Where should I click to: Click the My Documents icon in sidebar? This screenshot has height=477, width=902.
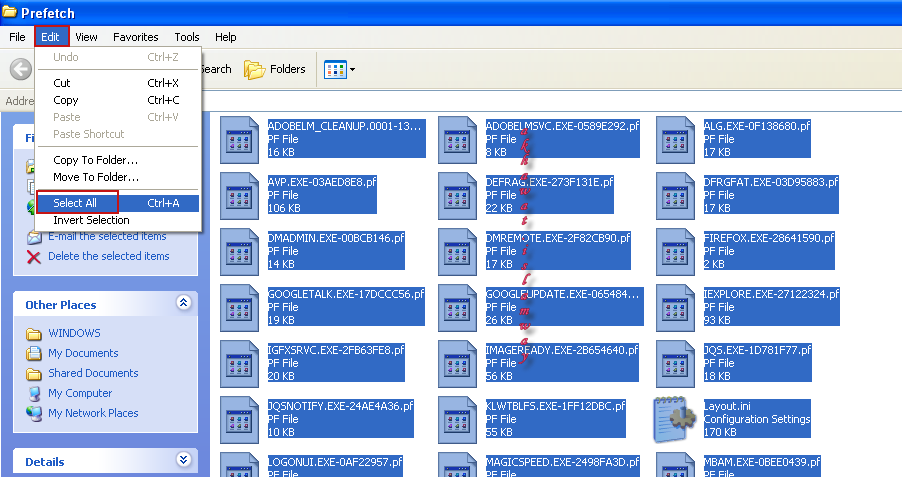click(34, 353)
